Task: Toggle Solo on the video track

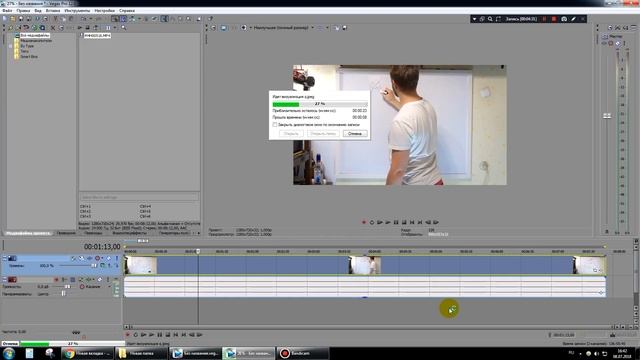Action: (117, 258)
